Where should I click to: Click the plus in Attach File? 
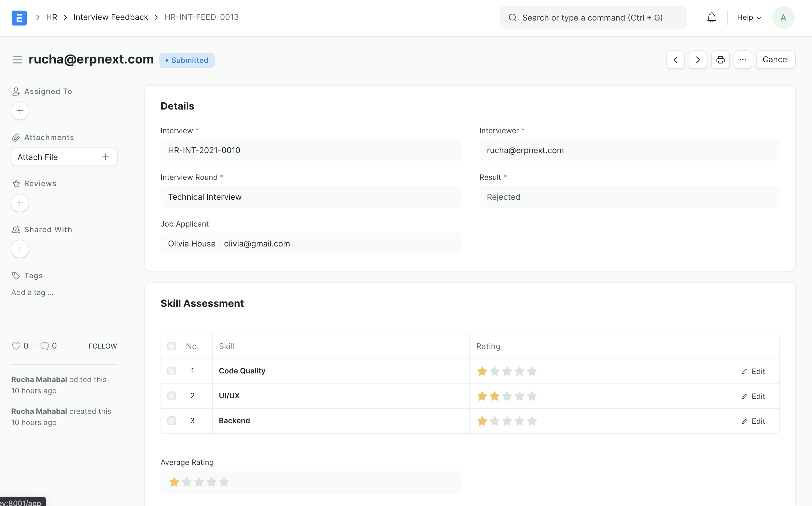pyautogui.click(x=106, y=157)
